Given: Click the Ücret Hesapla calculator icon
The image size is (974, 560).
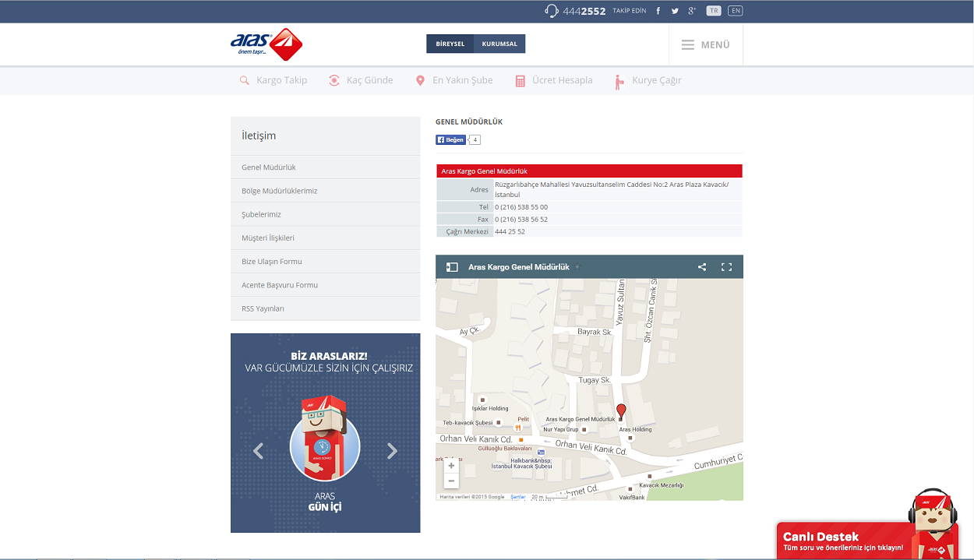Looking at the screenshot, I should point(521,80).
